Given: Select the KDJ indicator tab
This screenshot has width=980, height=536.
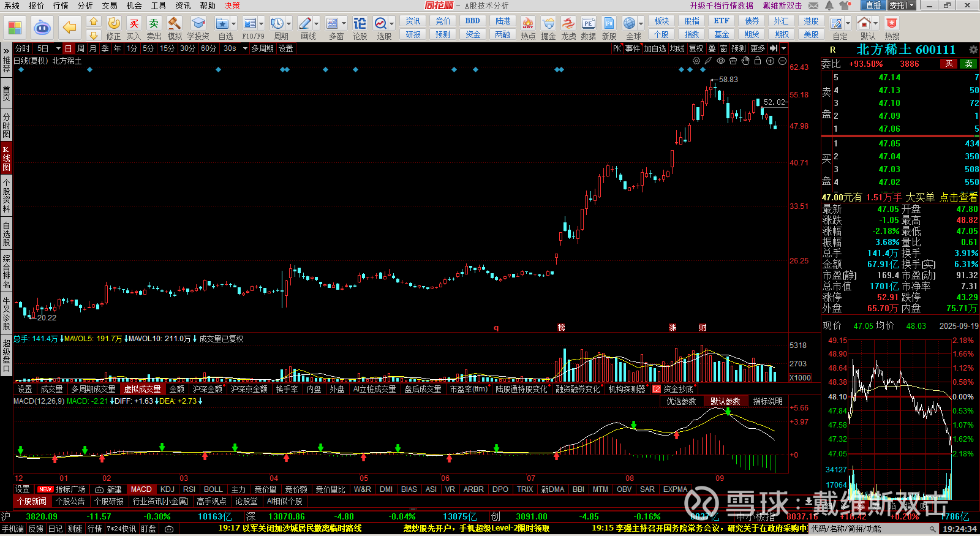Looking at the screenshot, I should click(167, 489).
